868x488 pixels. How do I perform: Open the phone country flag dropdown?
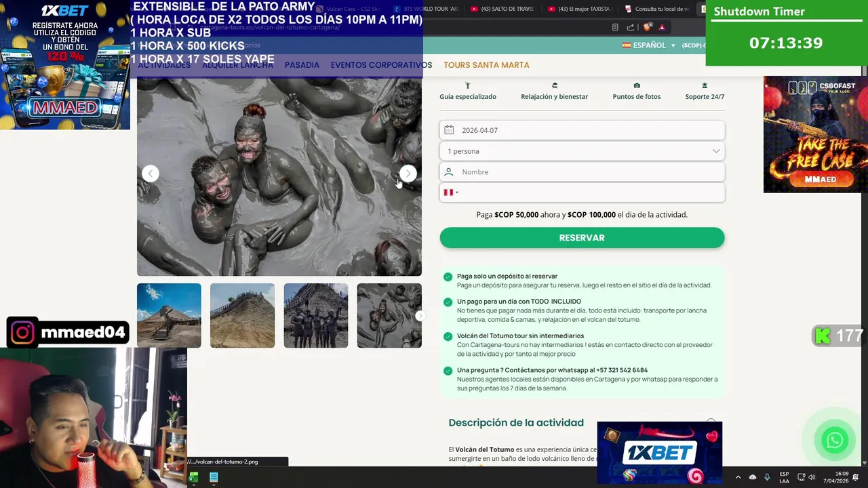coord(451,192)
